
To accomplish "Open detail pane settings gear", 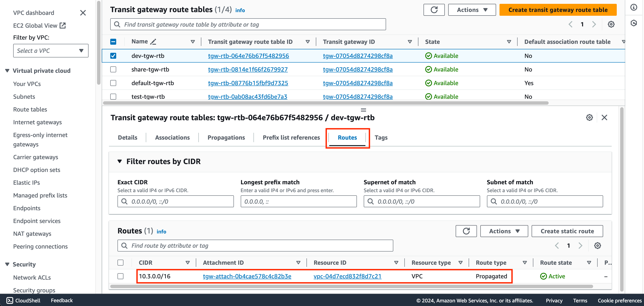I will (589, 117).
